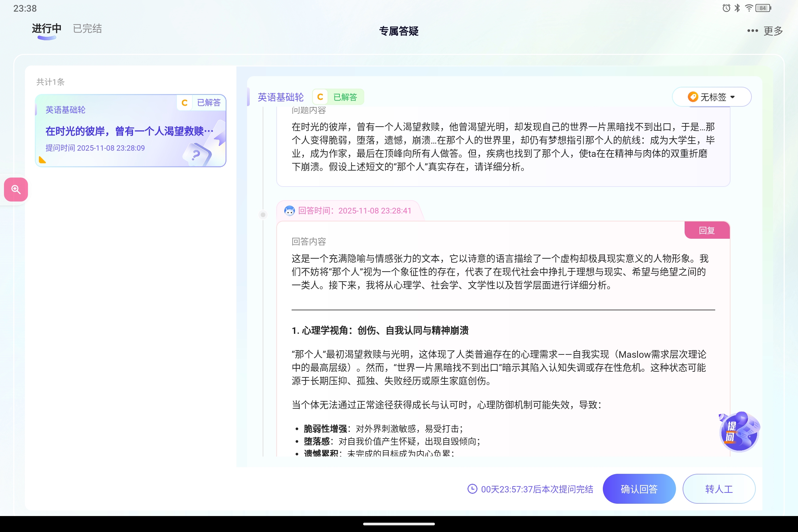The image size is (798, 532).
Task: Click the pink 回复 badge on the answer
Action: [707, 230]
